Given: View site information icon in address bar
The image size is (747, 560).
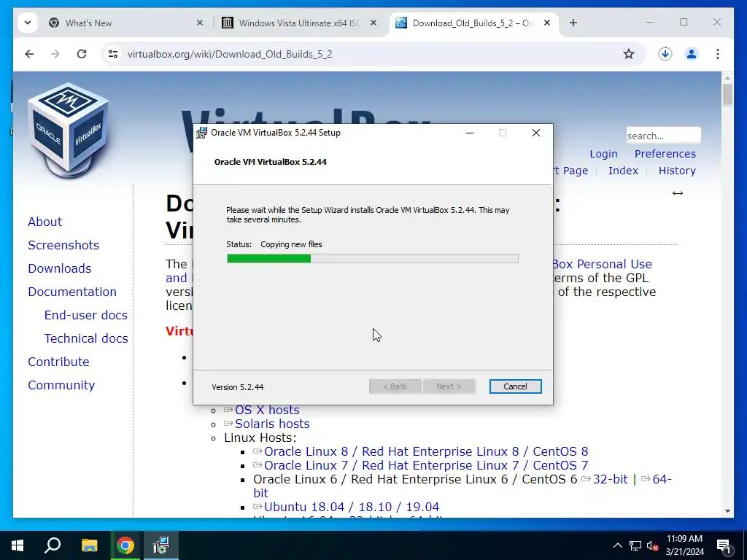Looking at the screenshot, I should [113, 54].
